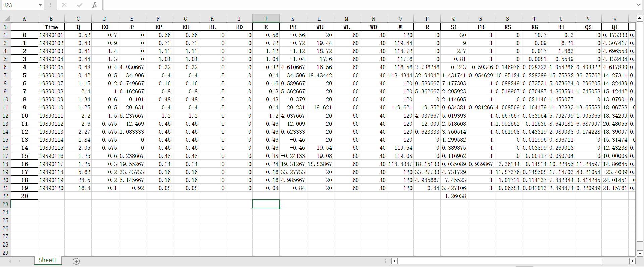Click the vertical scrollbar down arrow

[640, 254]
